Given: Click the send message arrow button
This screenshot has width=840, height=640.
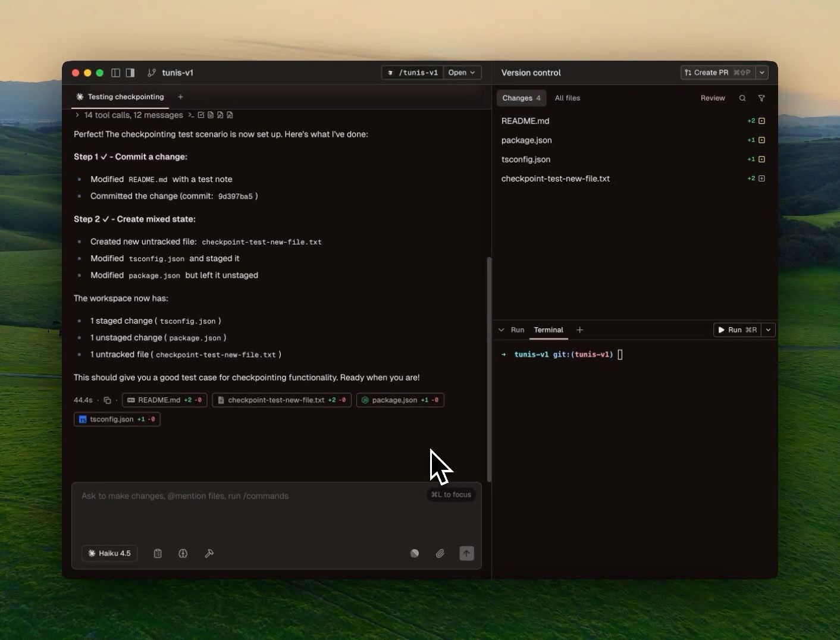Looking at the screenshot, I should coord(466,553).
